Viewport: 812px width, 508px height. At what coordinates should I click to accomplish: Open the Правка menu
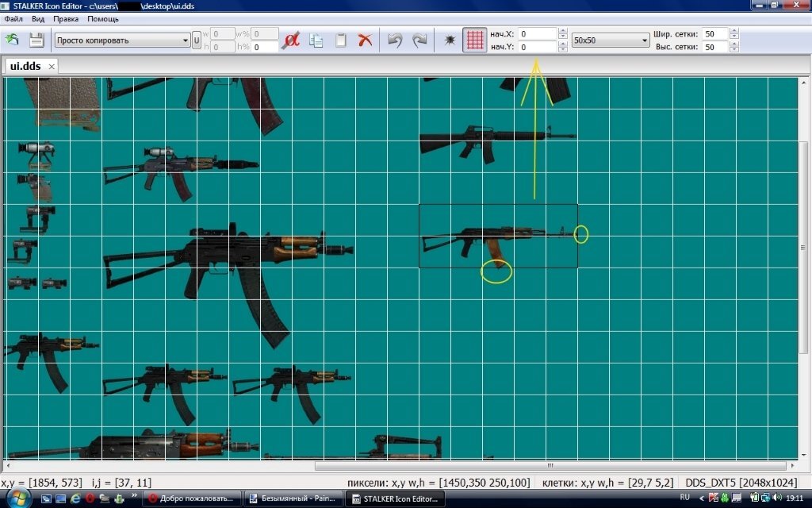point(66,18)
